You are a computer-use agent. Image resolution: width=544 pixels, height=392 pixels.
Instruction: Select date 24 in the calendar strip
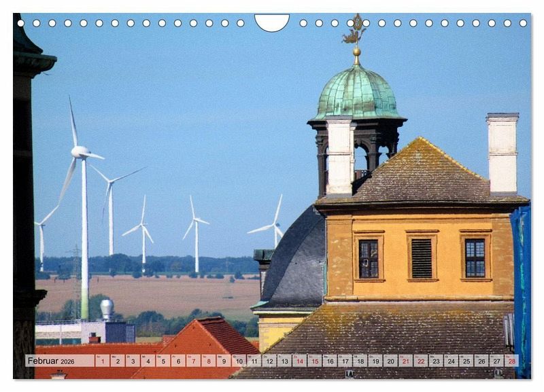(x=452, y=361)
